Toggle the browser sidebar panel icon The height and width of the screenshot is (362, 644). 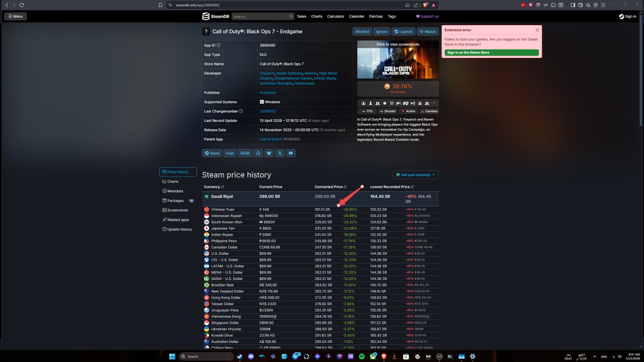pyautogui.click(x=573, y=5)
